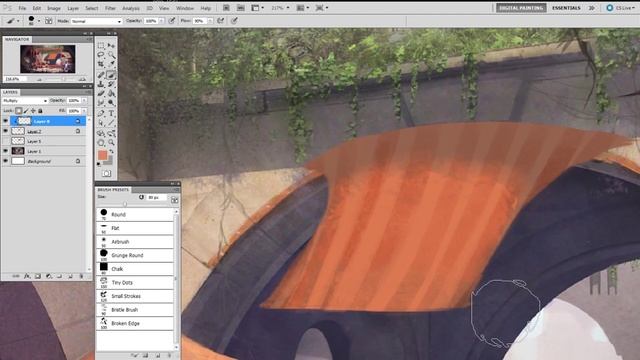Screen dimensions: 640x360
Task: Open the Brush panel toggle in options bar
Action: pos(49,21)
